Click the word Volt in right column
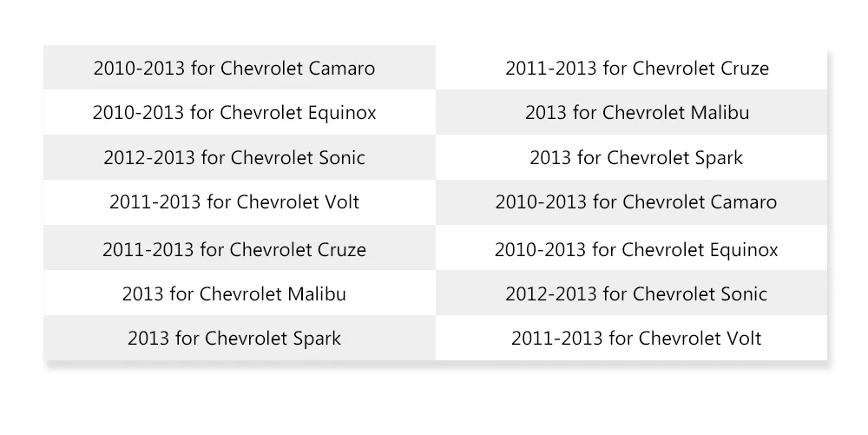This screenshot has height=435, width=868. click(x=742, y=338)
